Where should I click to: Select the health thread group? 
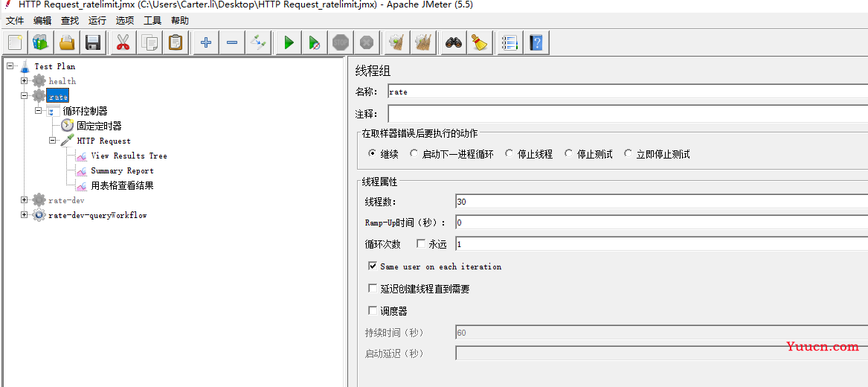pyautogui.click(x=62, y=81)
